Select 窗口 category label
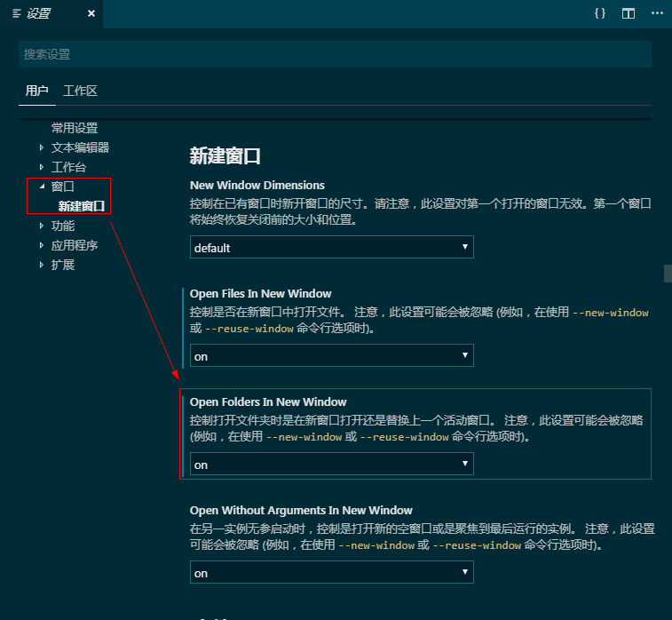Viewport: 672px width, 620px height. (x=62, y=187)
